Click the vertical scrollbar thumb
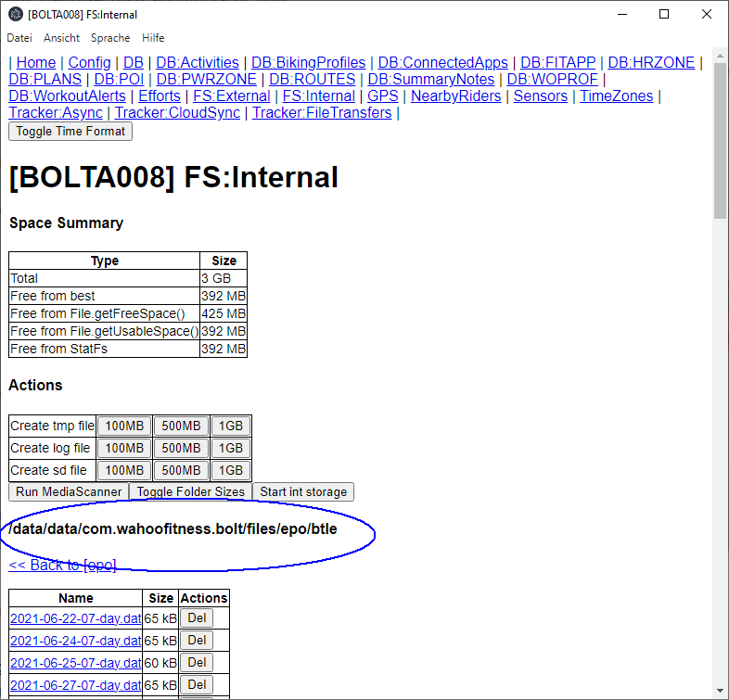Screen dimensions: 729x700 (x=720, y=139)
